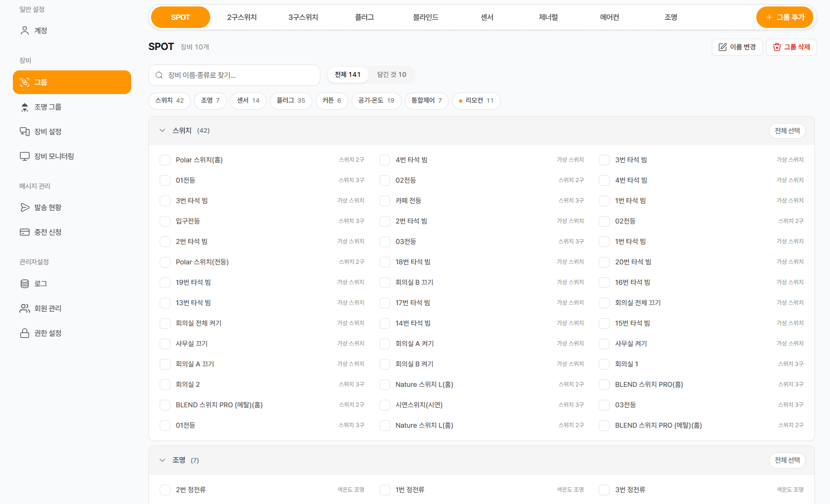Viewport: 830px width, 504px height.
Task: Open 충전 신청 in the sidebar
Action: click(x=72, y=232)
